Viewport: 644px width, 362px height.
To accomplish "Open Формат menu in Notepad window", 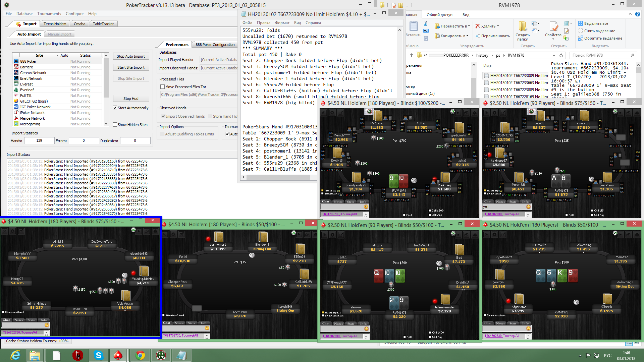I will [282, 23].
